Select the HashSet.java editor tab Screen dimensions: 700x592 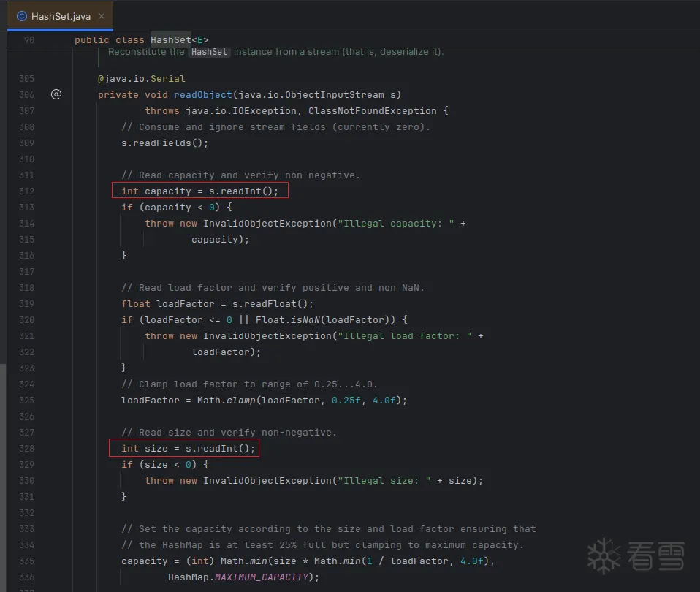[x=60, y=17]
